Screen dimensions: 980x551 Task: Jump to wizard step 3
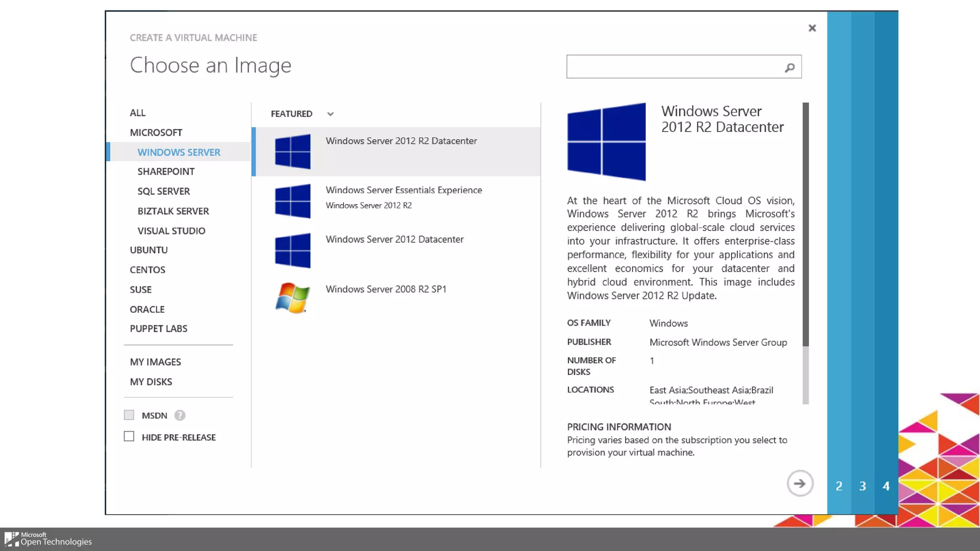(x=862, y=486)
